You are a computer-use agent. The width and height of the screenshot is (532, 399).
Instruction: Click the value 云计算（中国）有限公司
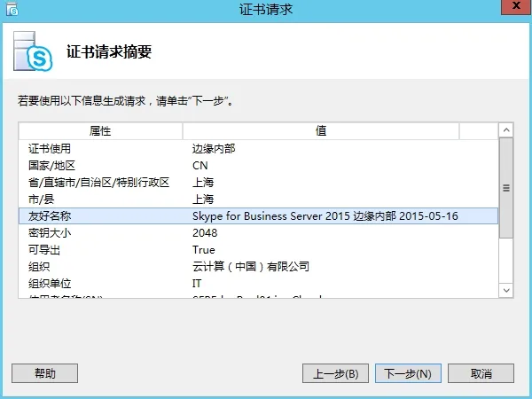(x=251, y=267)
